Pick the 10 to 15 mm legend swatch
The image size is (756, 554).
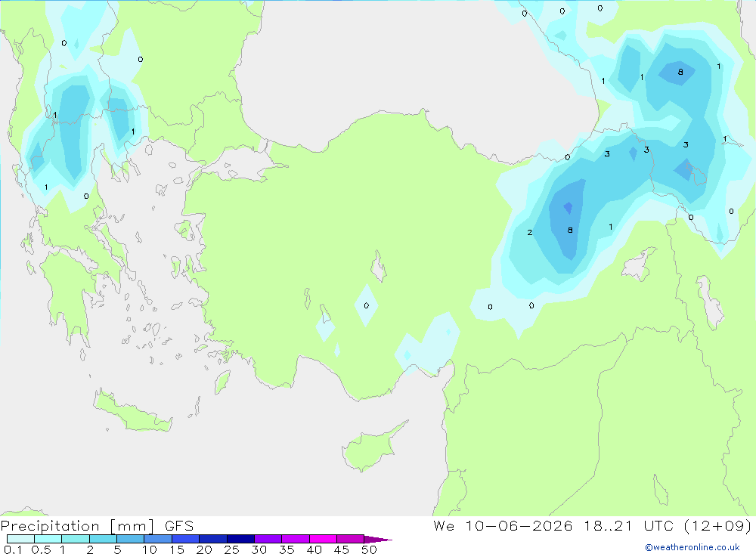pyautogui.click(x=158, y=539)
